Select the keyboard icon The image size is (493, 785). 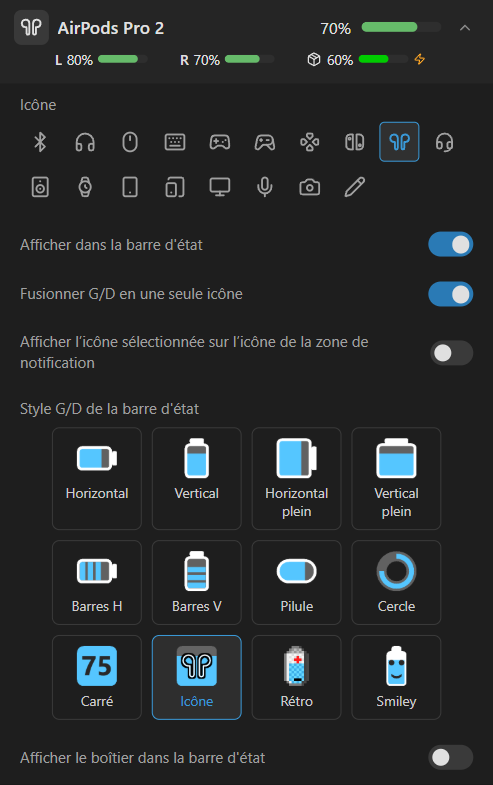point(175,142)
